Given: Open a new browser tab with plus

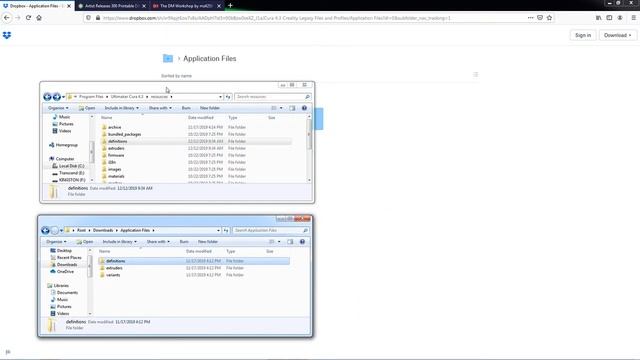Looking at the screenshot, I should [230, 6].
